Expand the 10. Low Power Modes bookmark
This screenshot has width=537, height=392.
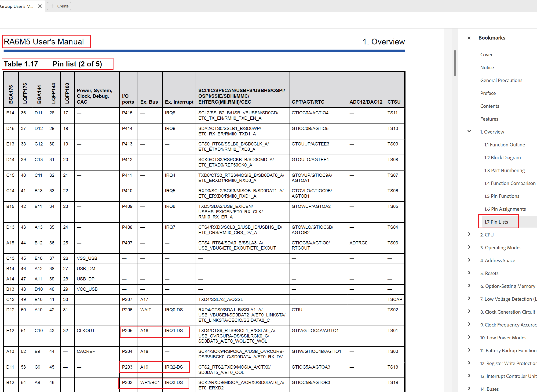point(469,337)
